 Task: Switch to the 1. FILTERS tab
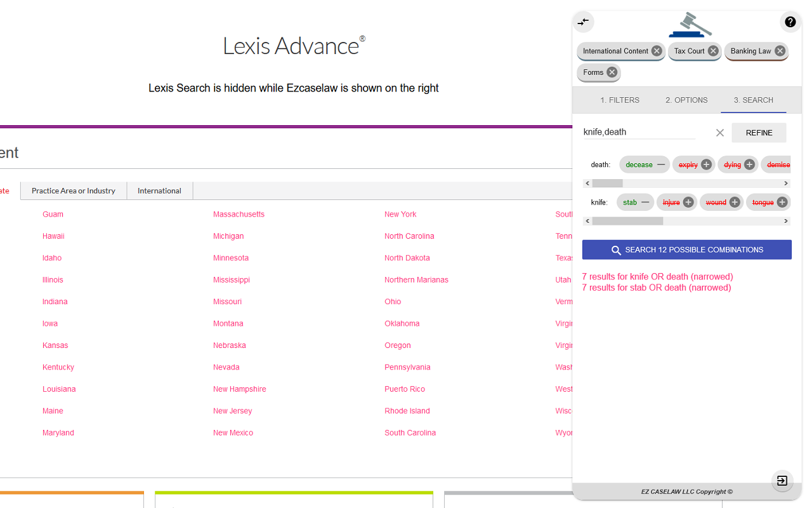coord(620,100)
